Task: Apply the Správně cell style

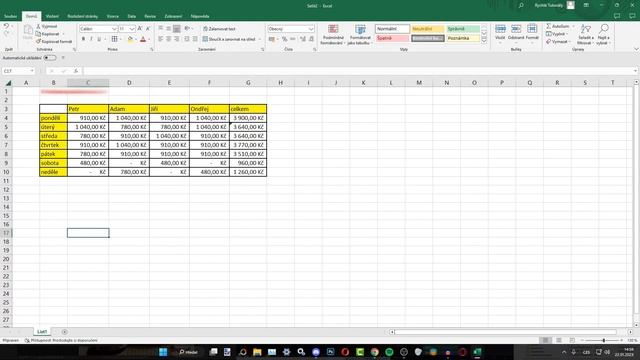Action: click(x=463, y=29)
